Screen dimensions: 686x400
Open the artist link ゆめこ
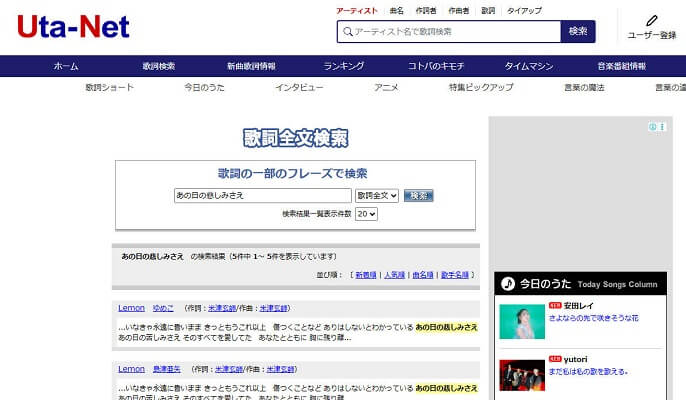click(163, 308)
